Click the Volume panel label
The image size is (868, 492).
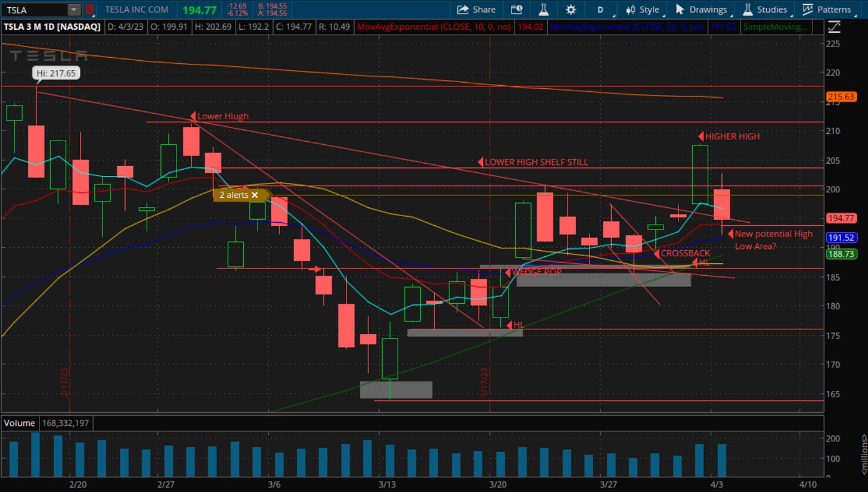[18, 424]
